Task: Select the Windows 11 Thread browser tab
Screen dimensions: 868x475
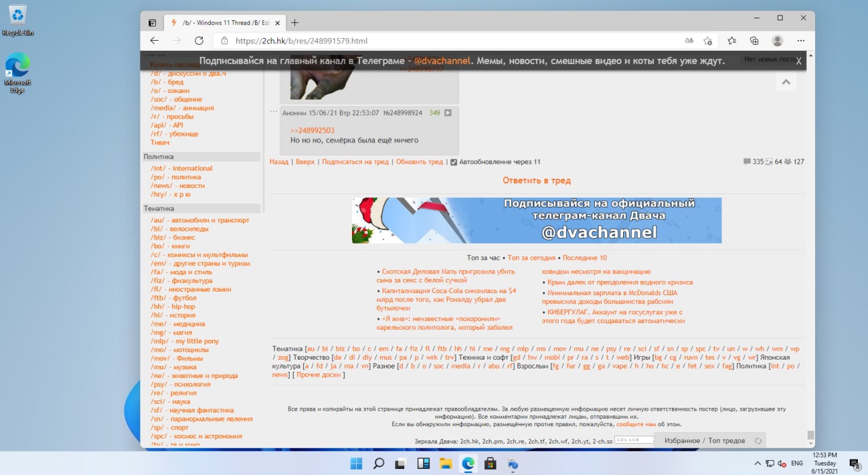Action: (x=224, y=22)
